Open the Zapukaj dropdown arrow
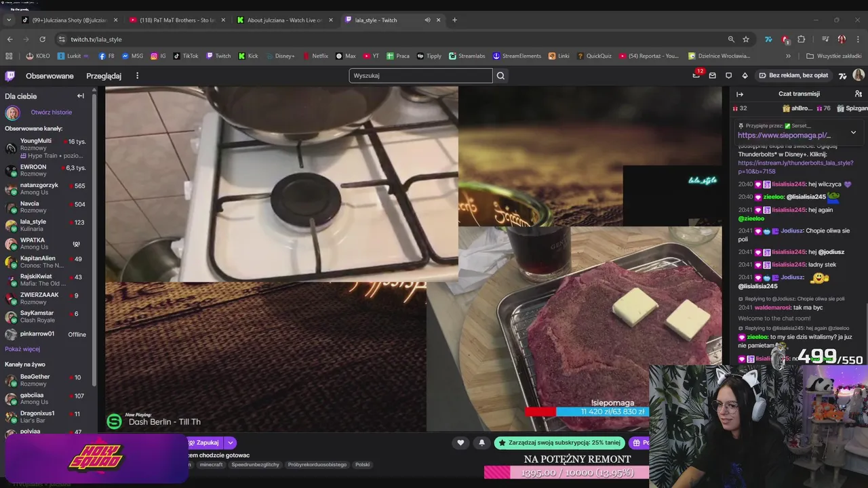The height and width of the screenshot is (488, 868). (231, 443)
